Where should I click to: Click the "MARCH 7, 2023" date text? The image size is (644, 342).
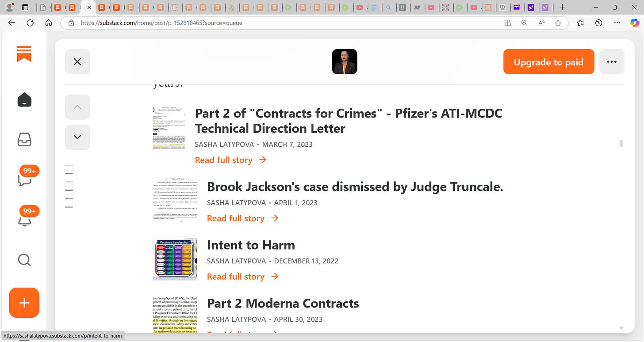click(287, 144)
